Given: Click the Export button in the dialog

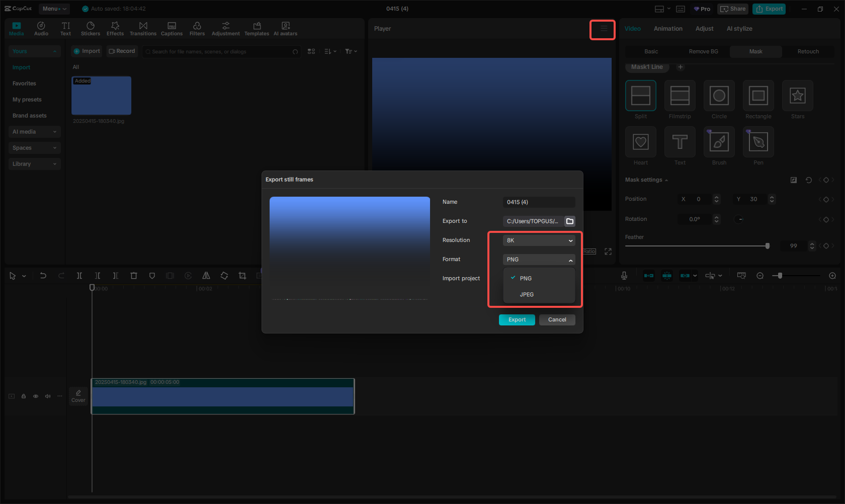Looking at the screenshot, I should [517, 319].
